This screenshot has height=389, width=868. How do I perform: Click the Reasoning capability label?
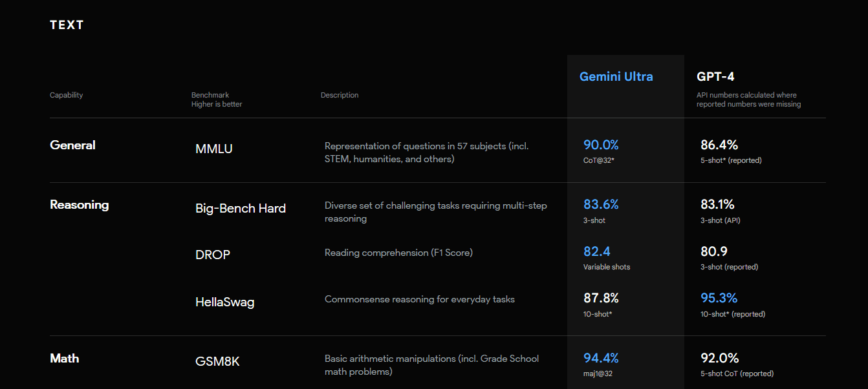tap(80, 205)
